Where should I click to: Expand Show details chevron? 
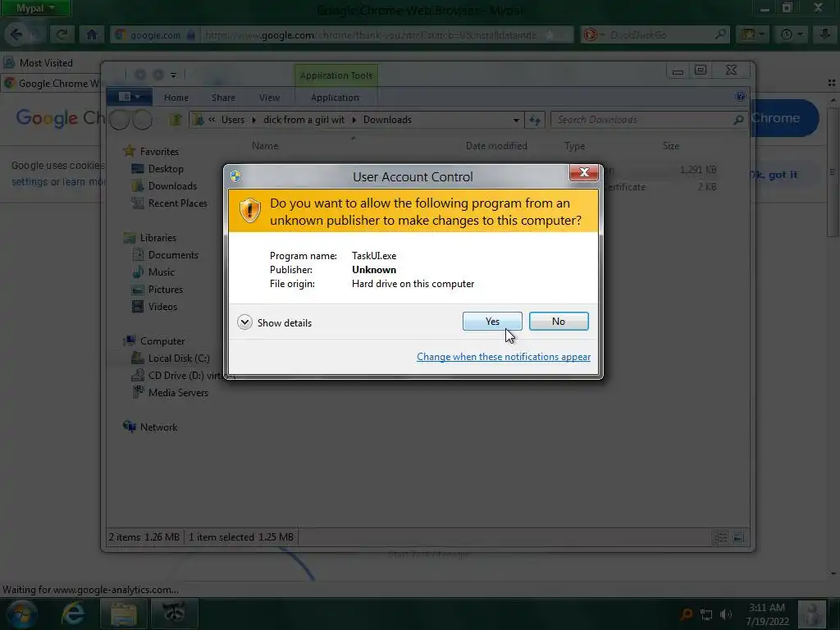[244, 322]
